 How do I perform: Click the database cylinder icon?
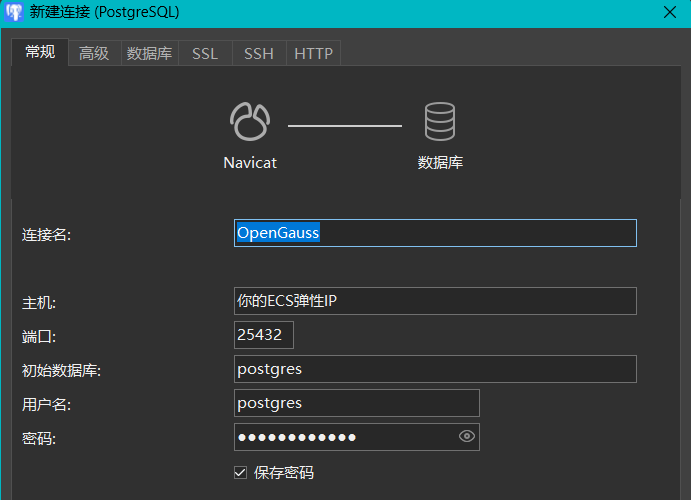coord(440,122)
